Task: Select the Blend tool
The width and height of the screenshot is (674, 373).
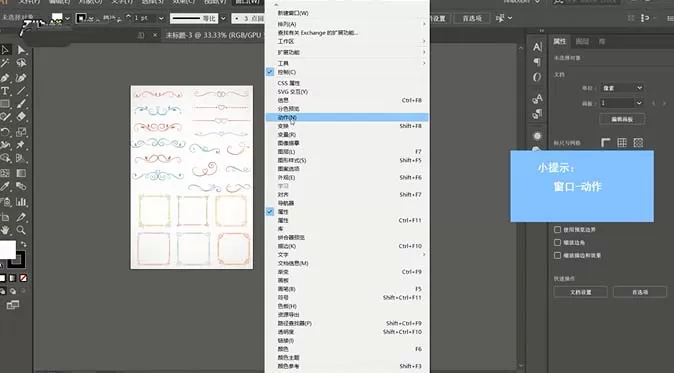Action: [21, 186]
